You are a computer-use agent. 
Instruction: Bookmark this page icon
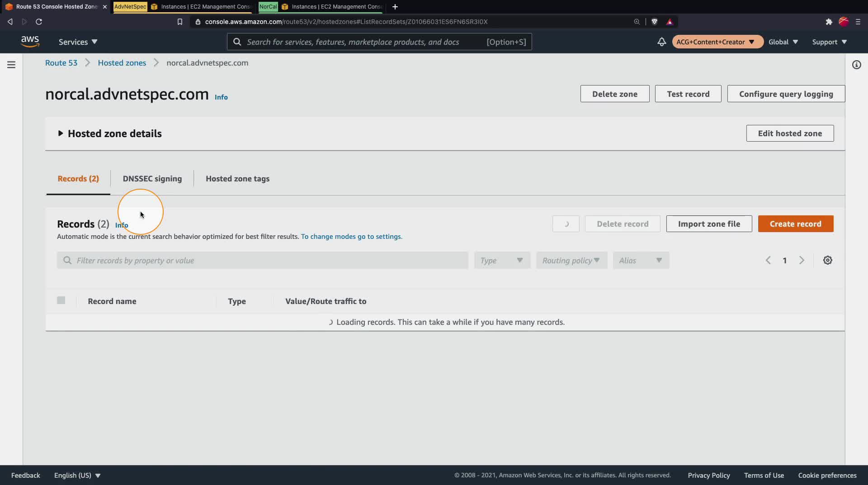click(180, 22)
